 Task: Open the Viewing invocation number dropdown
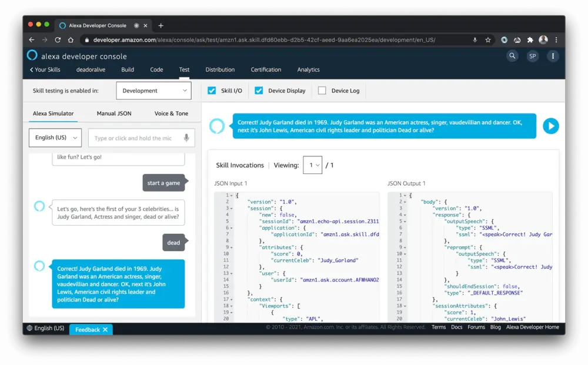pos(313,165)
